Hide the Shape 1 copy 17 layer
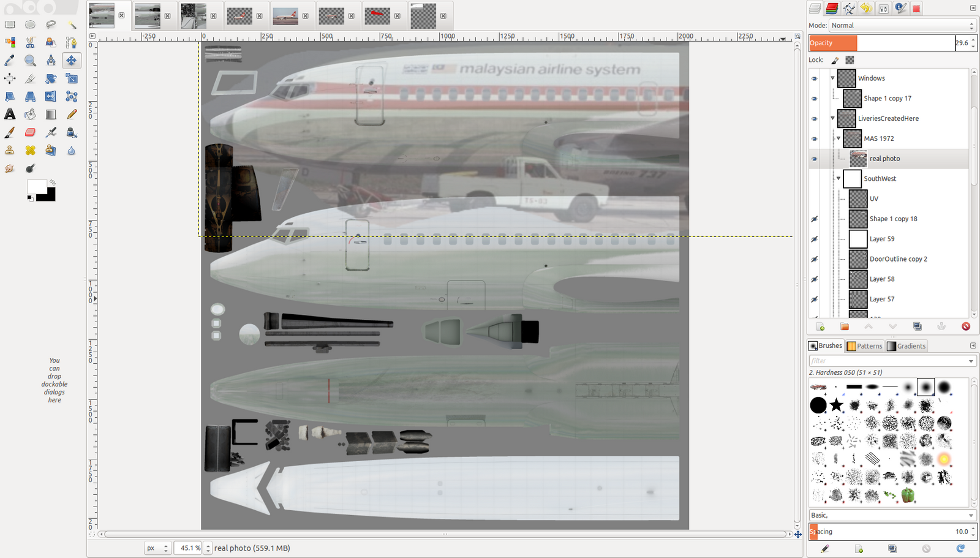The width and height of the screenshot is (980, 558). click(814, 99)
